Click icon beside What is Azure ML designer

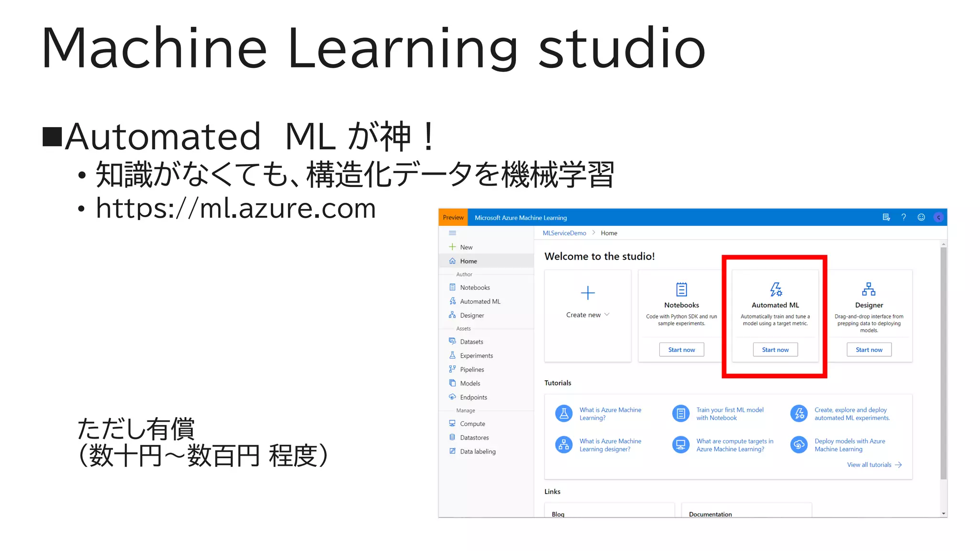click(564, 445)
